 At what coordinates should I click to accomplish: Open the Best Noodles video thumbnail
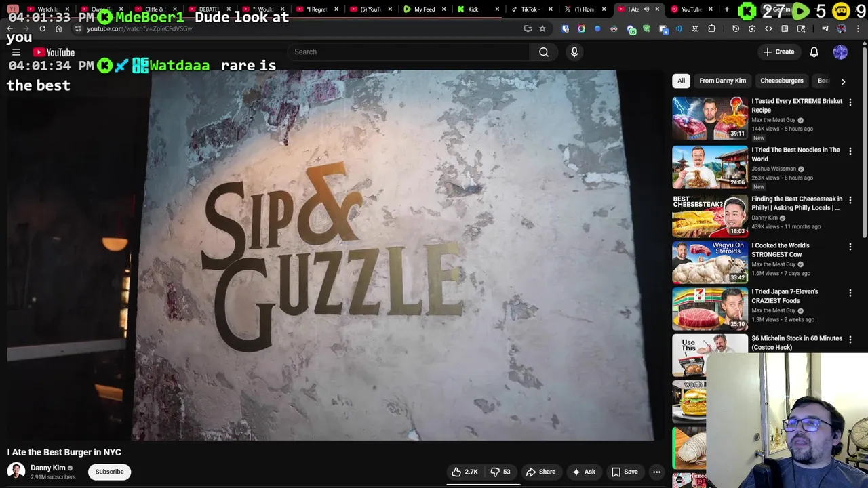tap(710, 167)
